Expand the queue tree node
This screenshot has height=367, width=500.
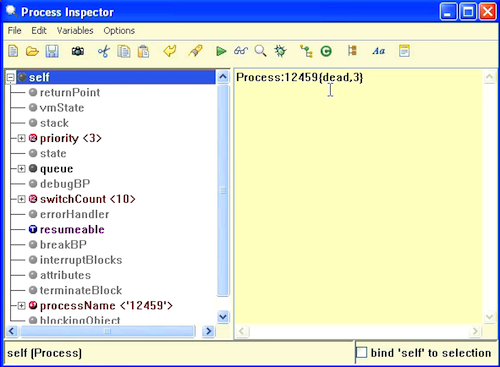(21, 169)
